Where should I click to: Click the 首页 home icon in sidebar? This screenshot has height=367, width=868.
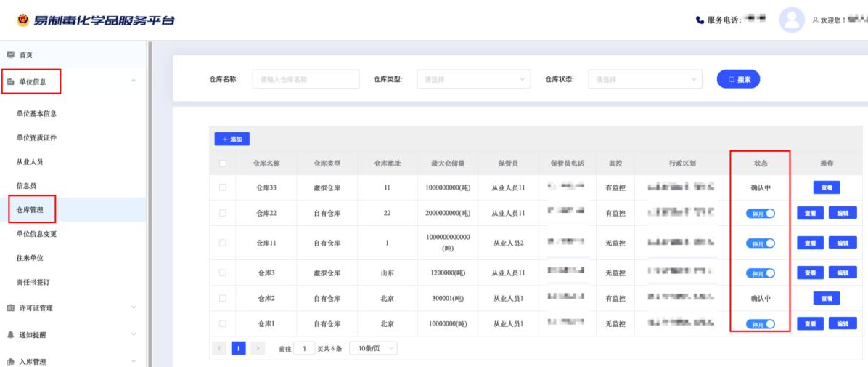coord(10,55)
